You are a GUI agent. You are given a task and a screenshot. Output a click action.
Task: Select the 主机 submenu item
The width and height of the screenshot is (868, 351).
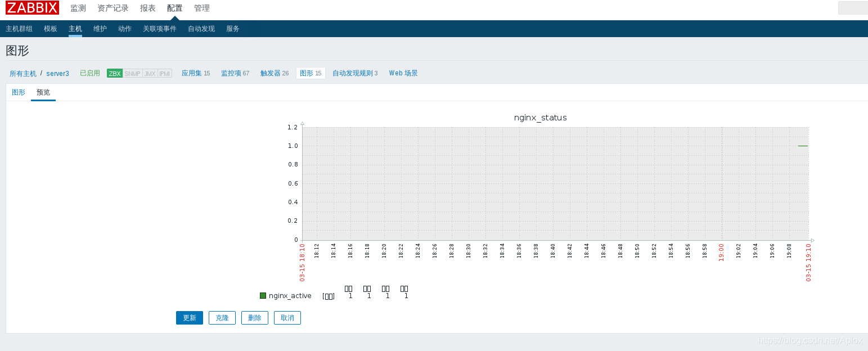pos(75,29)
